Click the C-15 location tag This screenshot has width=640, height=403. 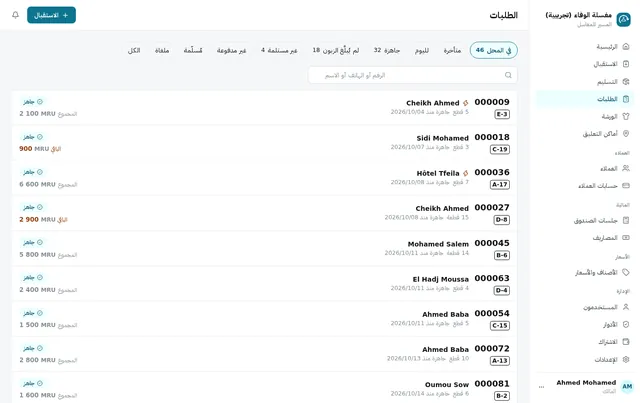pyautogui.click(x=500, y=325)
